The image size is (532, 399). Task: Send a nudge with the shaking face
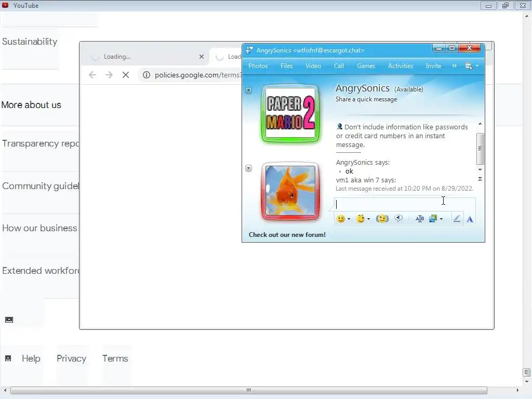[x=382, y=219]
